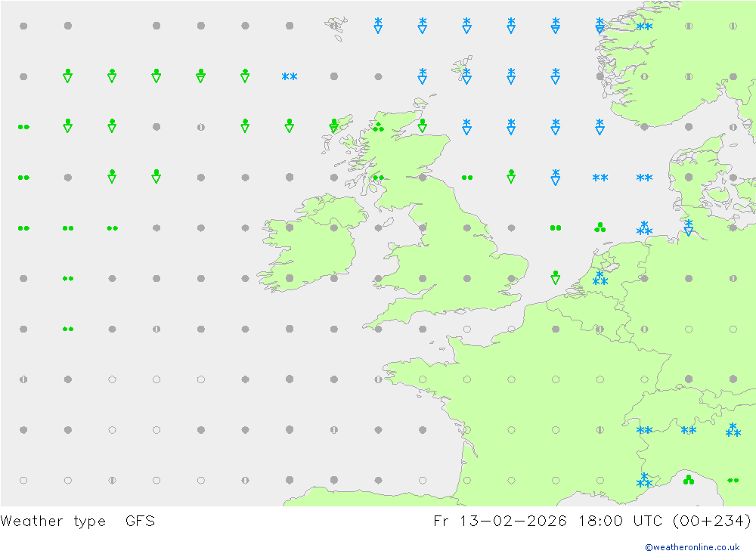Click the triple-snowflake symbol at the far-right Alps
Screen dimensions: 756x554
coord(733,430)
